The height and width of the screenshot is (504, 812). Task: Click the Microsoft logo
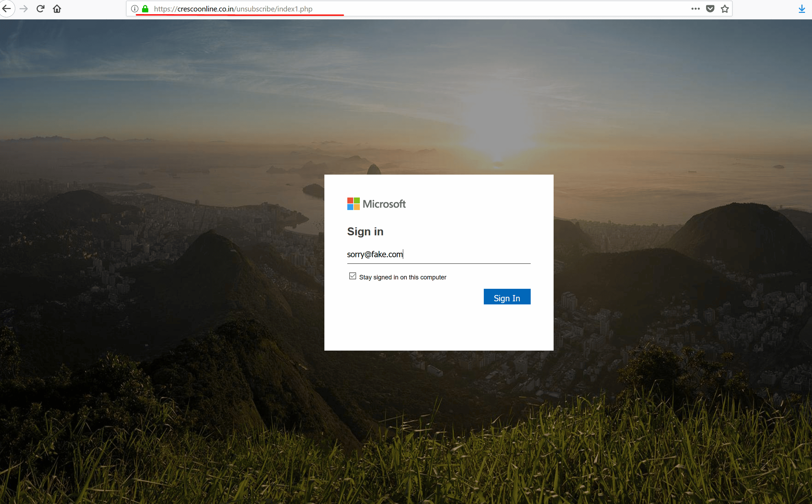click(376, 204)
